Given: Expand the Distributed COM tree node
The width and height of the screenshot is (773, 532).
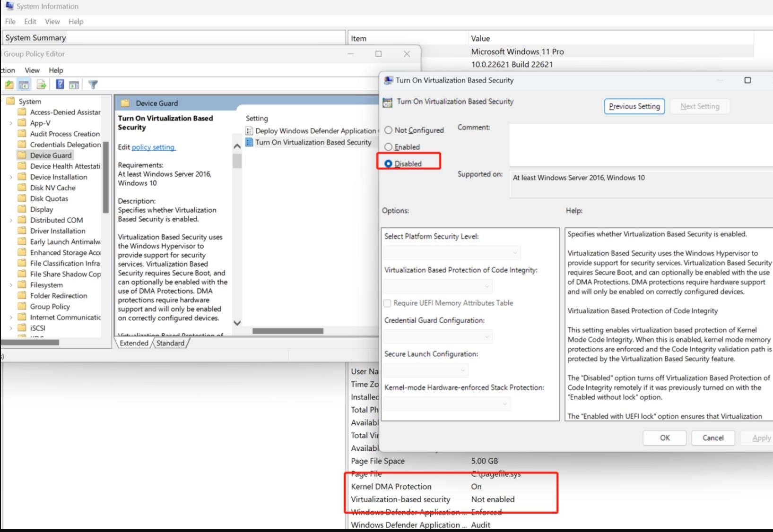Looking at the screenshot, I should pyautogui.click(x=11, y=220).
